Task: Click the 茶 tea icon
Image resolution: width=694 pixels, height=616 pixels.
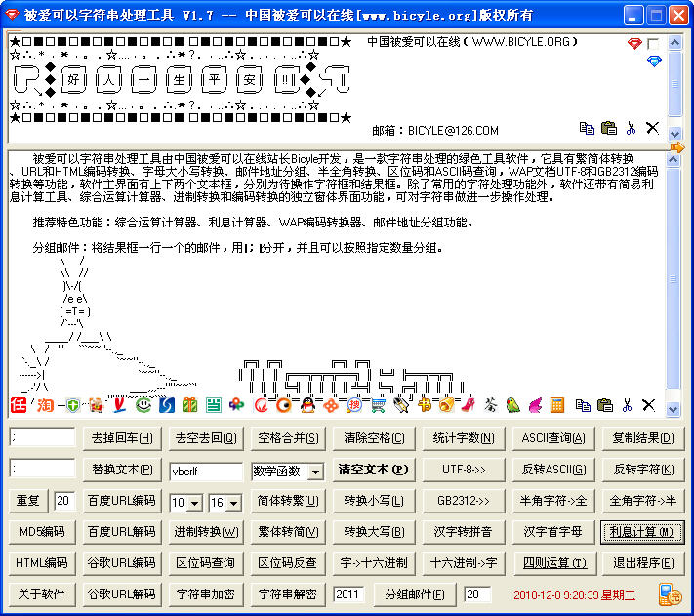Action: click(490, 405)
